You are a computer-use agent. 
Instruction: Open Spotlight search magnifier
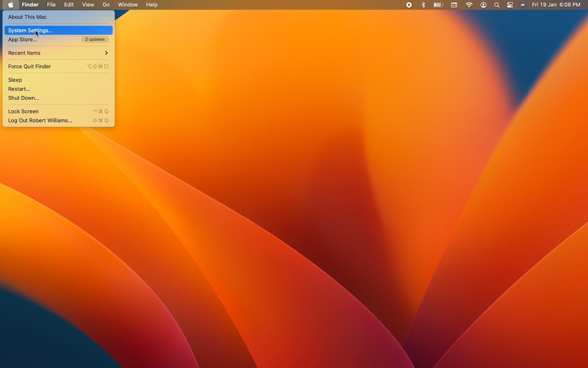496,5
